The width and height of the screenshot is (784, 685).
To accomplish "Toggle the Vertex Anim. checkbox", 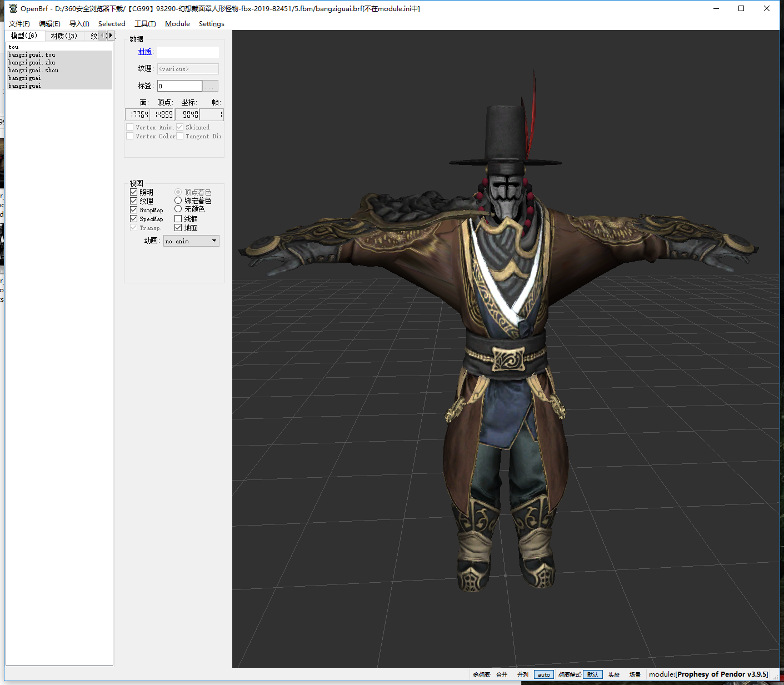I will point(130,127).
